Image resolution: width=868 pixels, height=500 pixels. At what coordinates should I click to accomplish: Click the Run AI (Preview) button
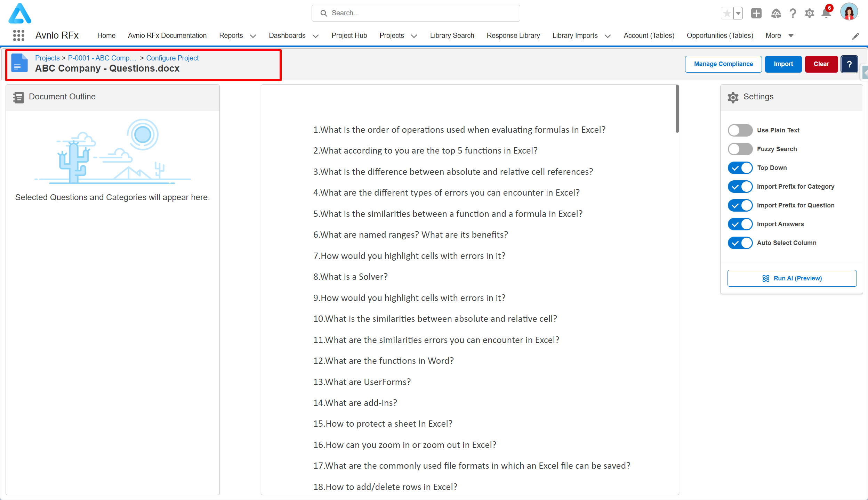792,278
